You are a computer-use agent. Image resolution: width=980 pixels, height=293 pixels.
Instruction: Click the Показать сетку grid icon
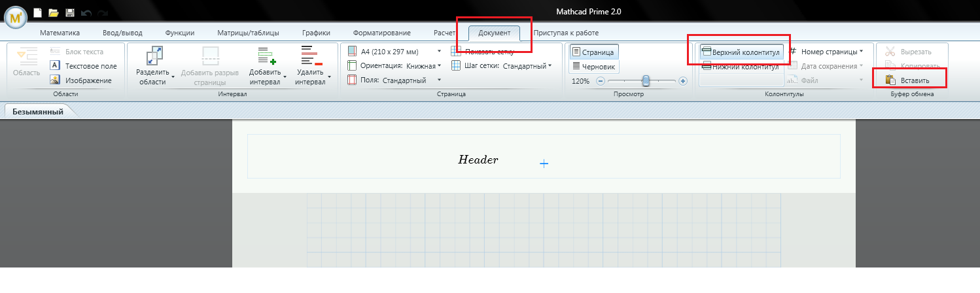(x=457, y=51)
